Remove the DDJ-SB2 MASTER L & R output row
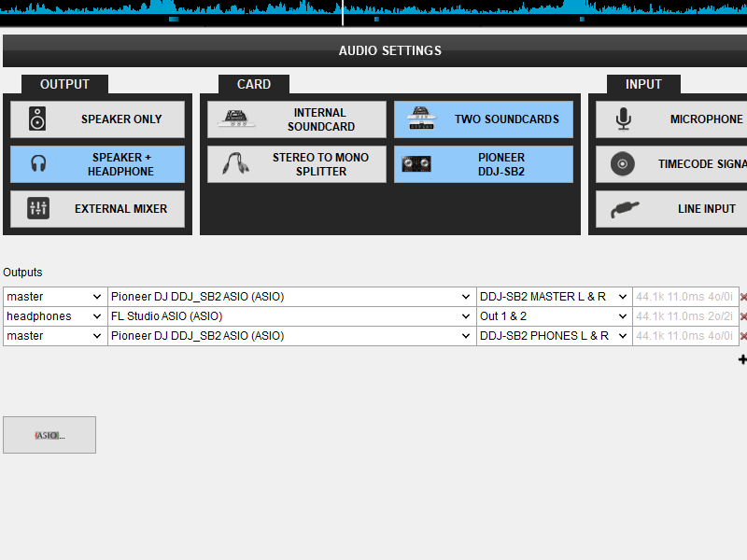The height and width of the screenshot is (560, 747). click(743, 297)
